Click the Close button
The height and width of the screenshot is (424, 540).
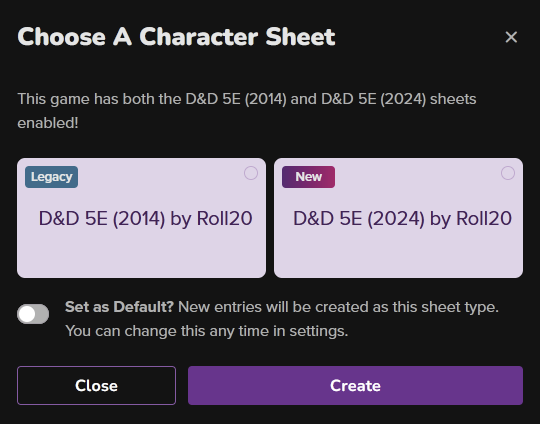tap(96, 385)
